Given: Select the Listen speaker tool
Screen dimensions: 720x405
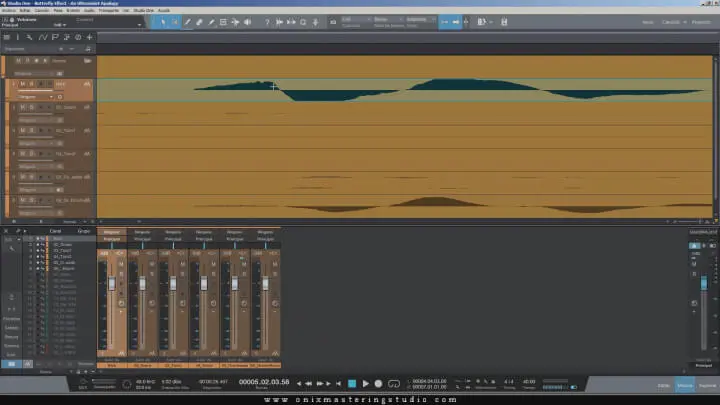Looking at the screenshot, I should (x=248, y=22).
